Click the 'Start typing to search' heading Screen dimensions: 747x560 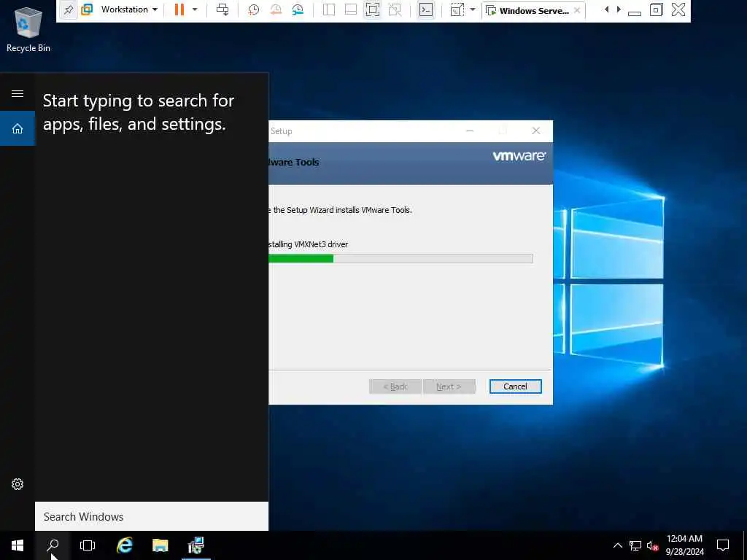tap(139, 112)
